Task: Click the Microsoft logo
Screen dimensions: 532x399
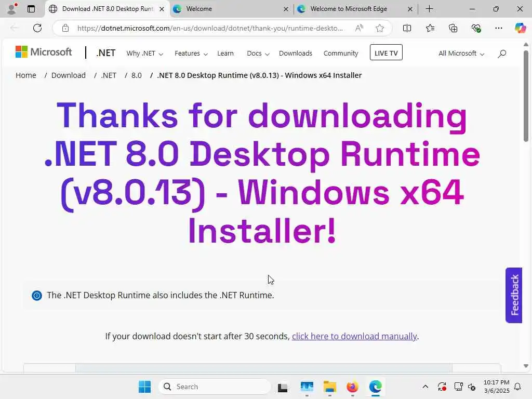Action: click(x=44, y=52)
